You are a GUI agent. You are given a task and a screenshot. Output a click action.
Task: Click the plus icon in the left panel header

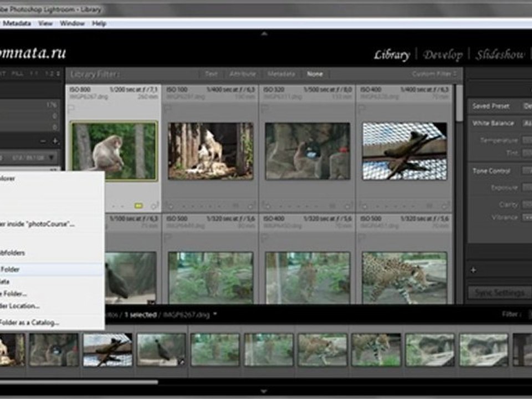pos(55,141)
